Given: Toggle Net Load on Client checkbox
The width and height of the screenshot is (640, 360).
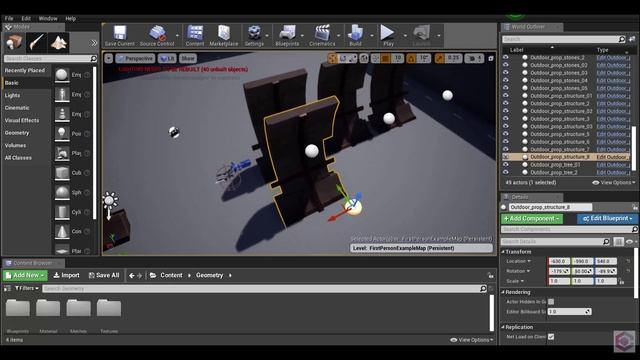Looking at the screenshot, I should tap(551, 337).
